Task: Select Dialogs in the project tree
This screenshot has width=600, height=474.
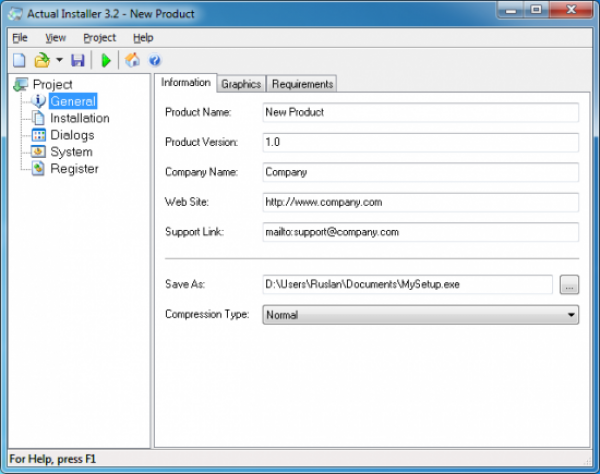Action: (72, 135)
